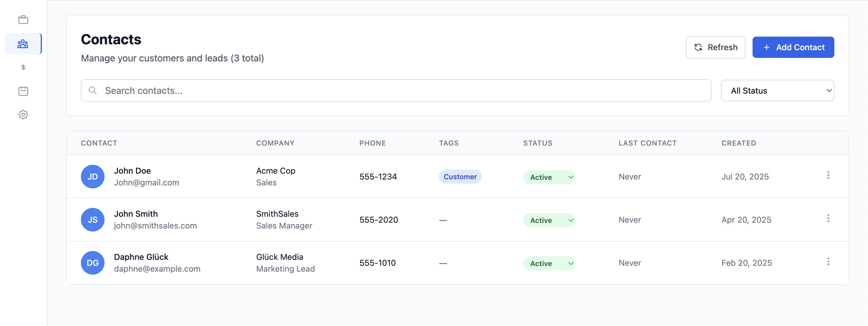This screenshot has height=326, width=868.
Task: Change John Doe's Active status dropdown
Action: [549, 177]
